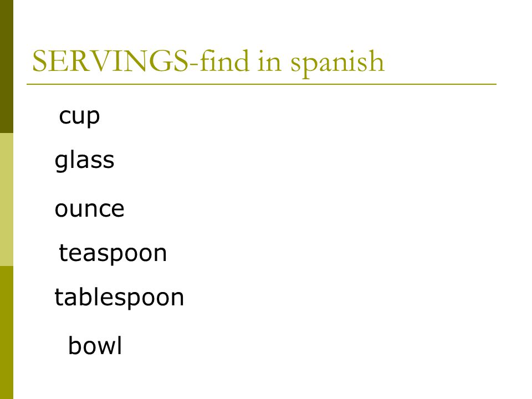Click the dark olive sidebar segment
This screenshot has width=532, height=399.
click(x=7, y=66)
